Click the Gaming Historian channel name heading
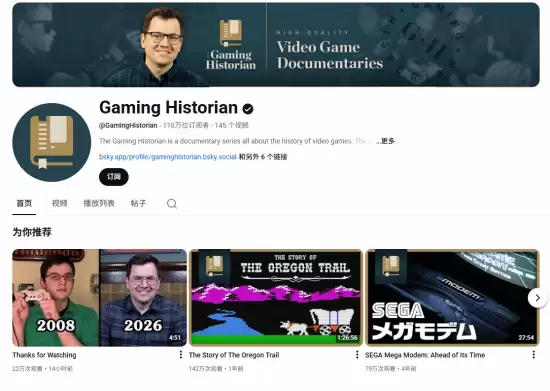This screenshot has height=391, width=550. tap(168, 107)
